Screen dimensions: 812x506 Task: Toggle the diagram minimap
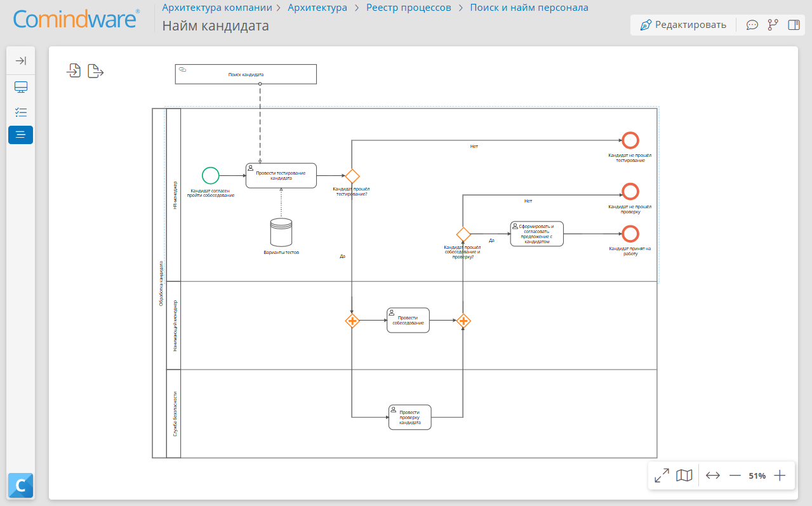684,476
